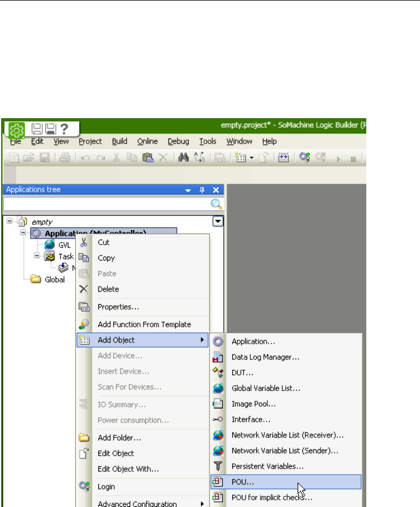This screenshot has height=507, width=420.
Task: Select Application... in Add Object submenu
Action: pos(286,341)
